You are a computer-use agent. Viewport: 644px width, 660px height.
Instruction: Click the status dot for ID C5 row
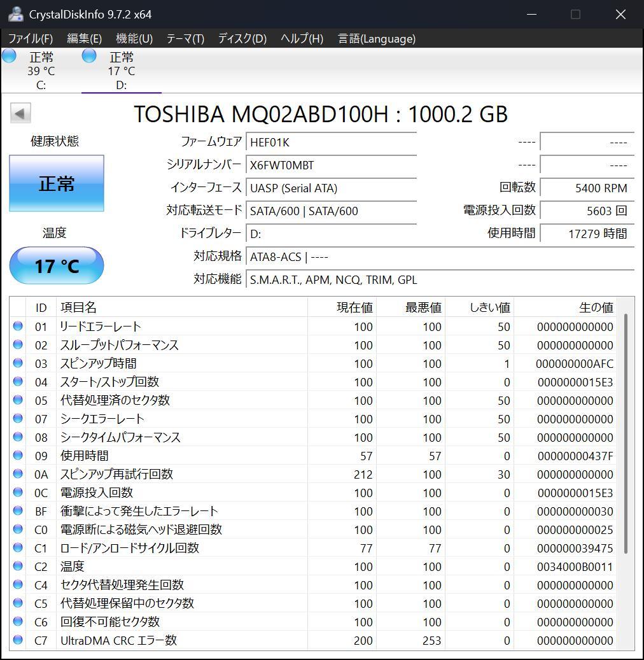tap(18, 603)
